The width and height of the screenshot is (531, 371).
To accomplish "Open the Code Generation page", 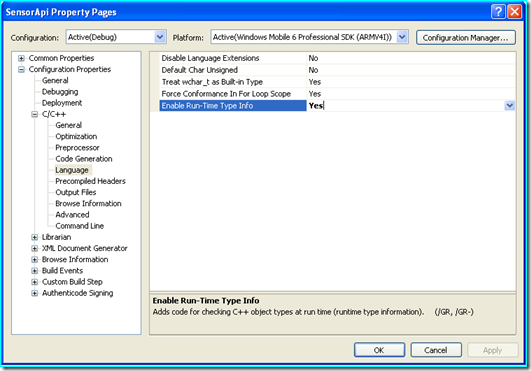I will click(x=84, y=159).
